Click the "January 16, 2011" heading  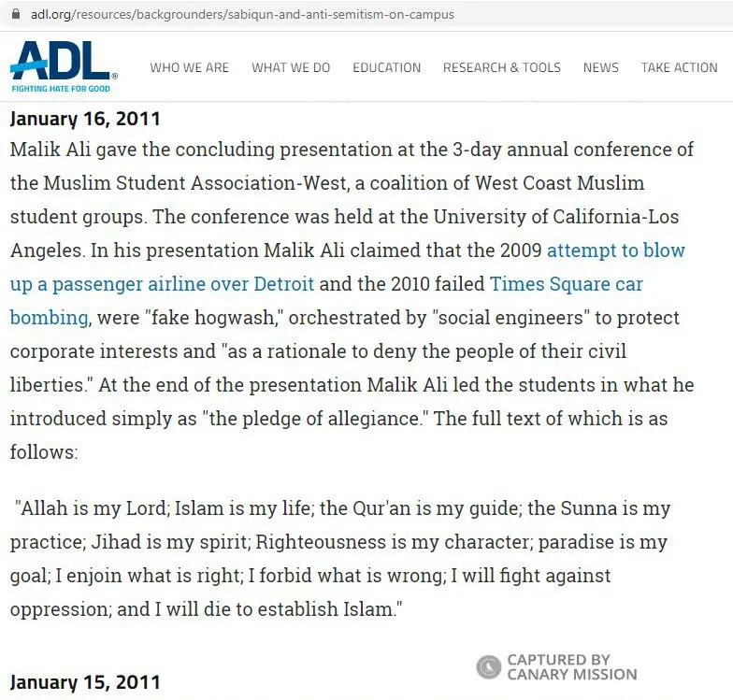[85, 119]
